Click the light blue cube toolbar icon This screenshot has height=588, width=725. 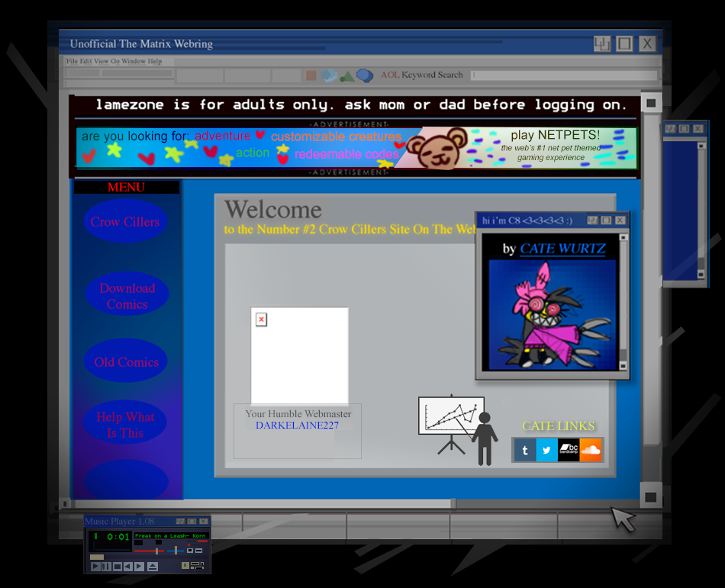(x=329, y=76)
